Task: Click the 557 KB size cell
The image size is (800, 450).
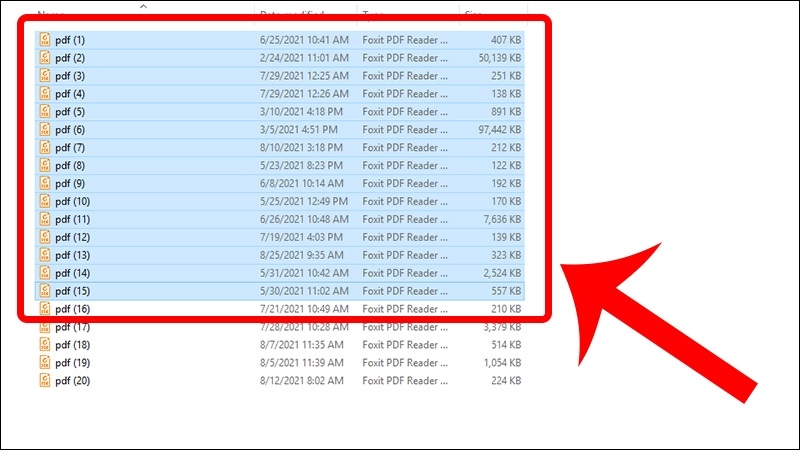Action: [506, 291]
